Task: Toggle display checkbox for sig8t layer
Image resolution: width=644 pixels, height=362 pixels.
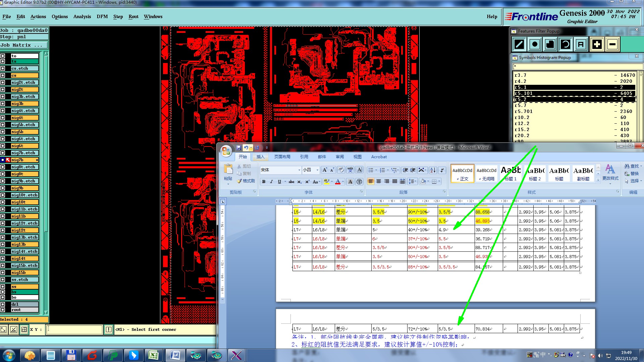Action: pos(3,174)
